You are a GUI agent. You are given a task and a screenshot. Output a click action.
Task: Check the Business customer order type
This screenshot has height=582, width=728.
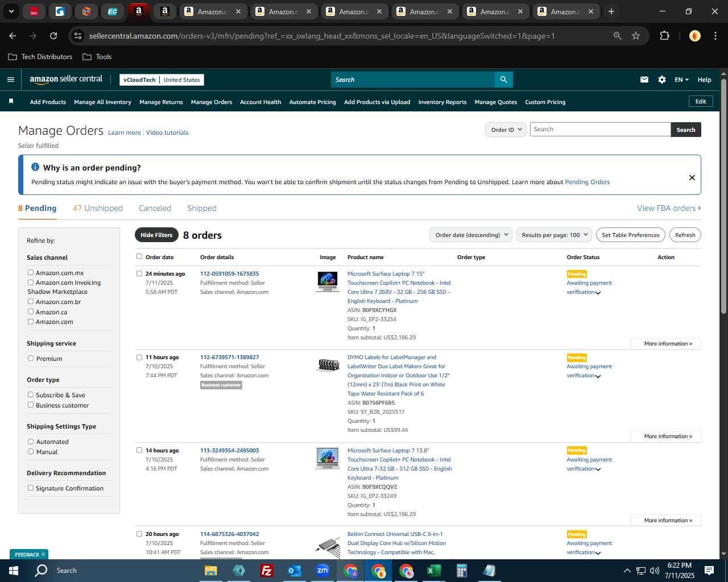click(31, 405)
